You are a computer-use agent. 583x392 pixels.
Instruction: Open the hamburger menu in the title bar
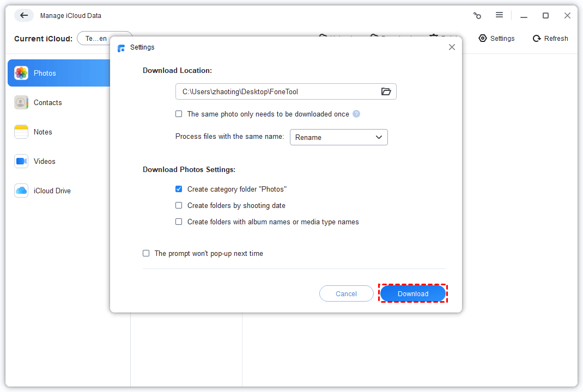pos(499,15)
